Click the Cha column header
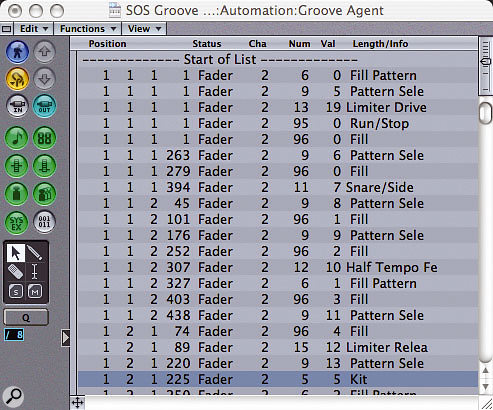Image resolution: width=493 pixels, height=410 pixels. pos(257,44)
